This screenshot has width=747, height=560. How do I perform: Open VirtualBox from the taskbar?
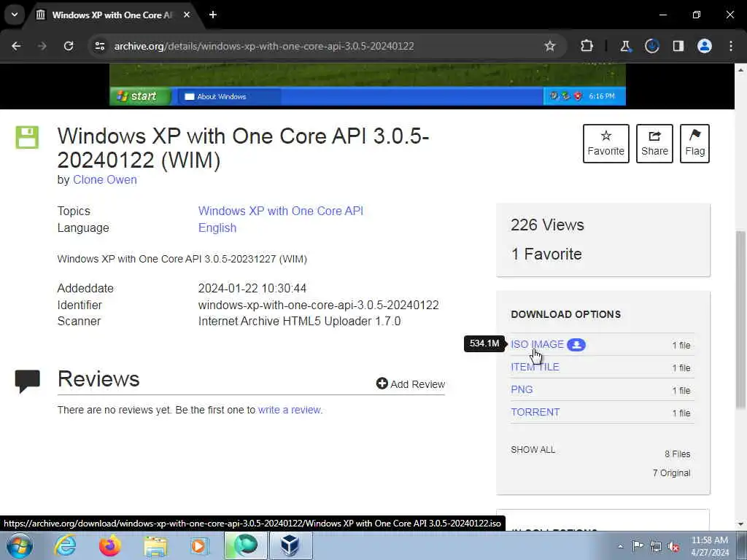[291, 545]
